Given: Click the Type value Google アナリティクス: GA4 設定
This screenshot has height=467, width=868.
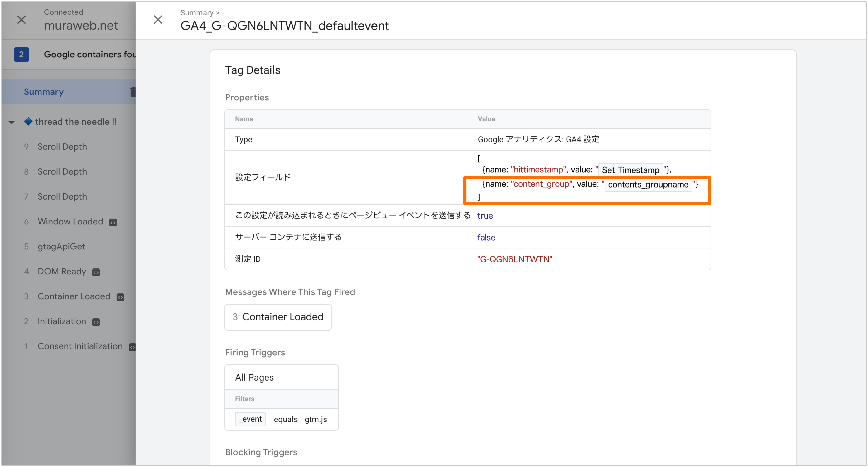Looking at the screenshot, I should pyautogui.click(x=538, y=139).
